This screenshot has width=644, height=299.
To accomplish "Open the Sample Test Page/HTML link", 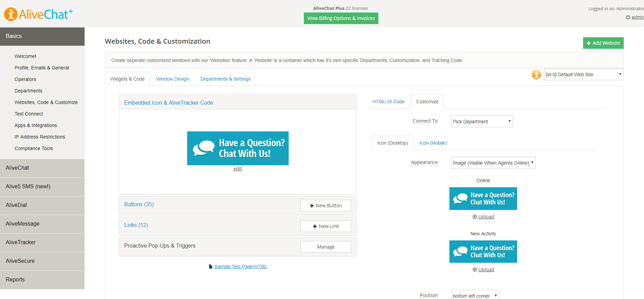I will click(241, 266).
